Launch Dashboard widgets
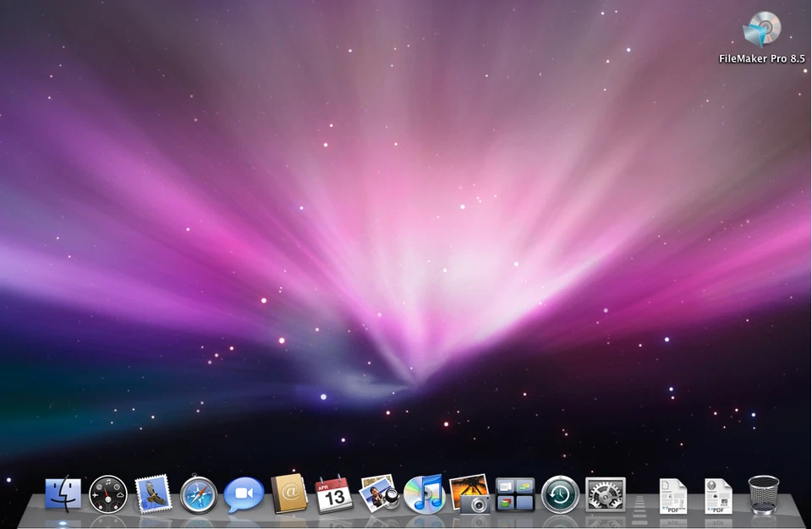812x529 pixels. pyautogui.click(x=107, y=494)
